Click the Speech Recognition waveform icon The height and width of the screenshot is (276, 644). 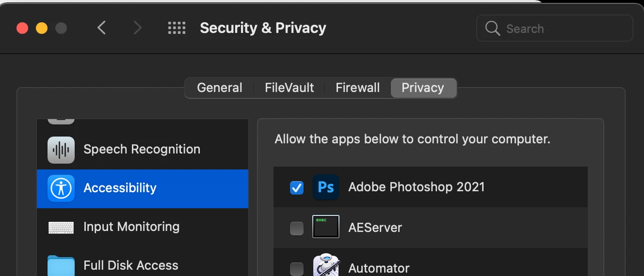[61, 150]
